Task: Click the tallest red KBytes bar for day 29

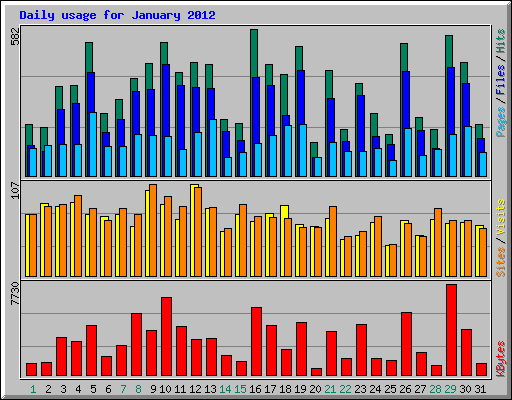Action: (451, 330)
